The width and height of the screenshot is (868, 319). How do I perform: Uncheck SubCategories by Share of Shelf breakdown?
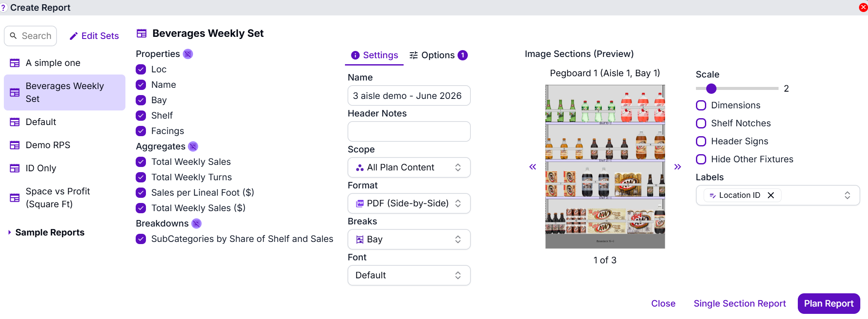tap(141, 239)
